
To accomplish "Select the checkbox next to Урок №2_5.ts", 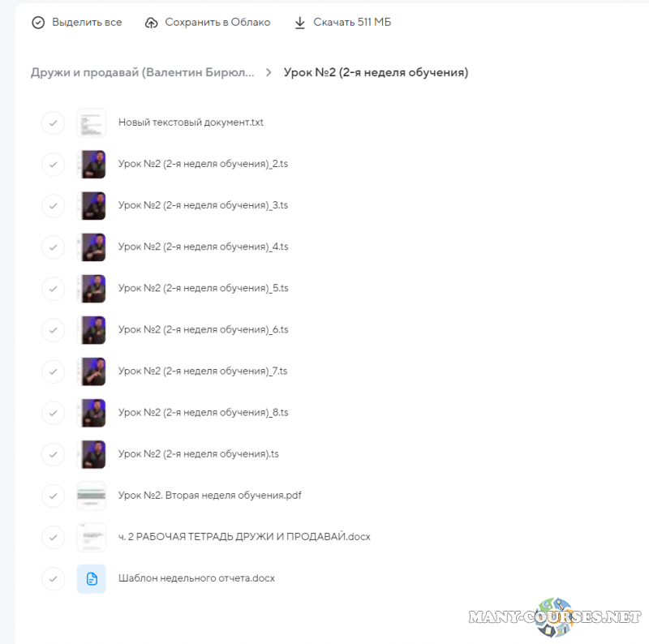I will click(x=53, y=289).
